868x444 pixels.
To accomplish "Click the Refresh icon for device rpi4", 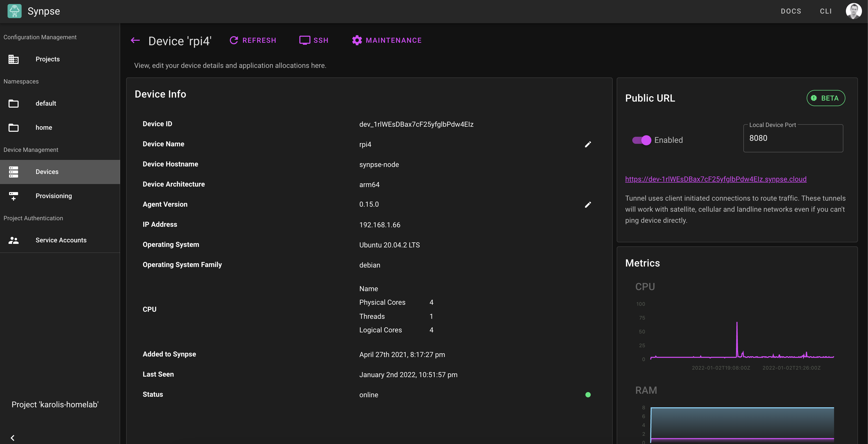I will coord(234,40).
